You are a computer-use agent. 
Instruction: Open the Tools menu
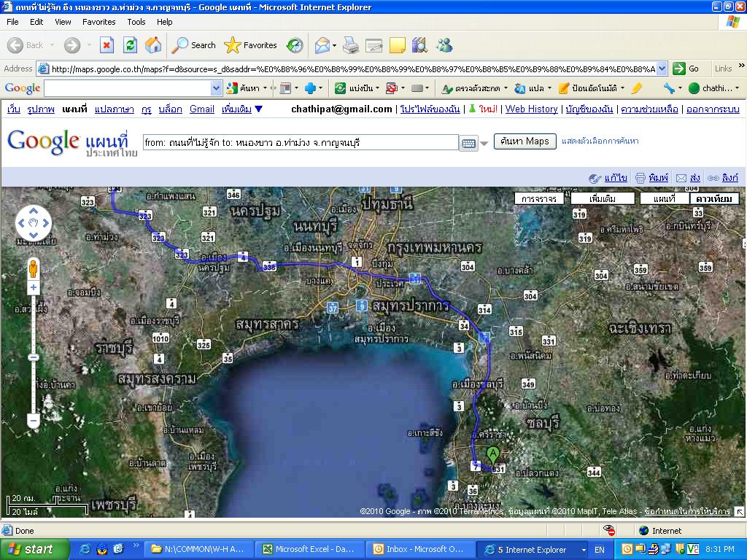(136, 22)
